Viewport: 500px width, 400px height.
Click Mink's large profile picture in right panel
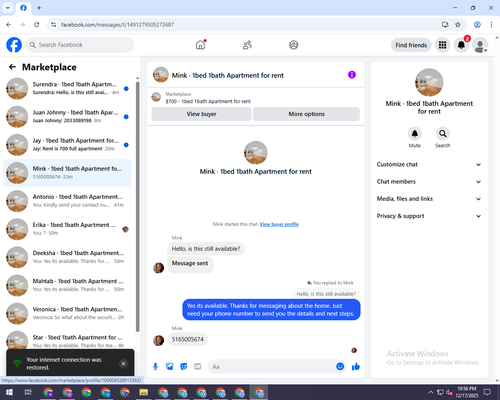[x=429, y=82]
